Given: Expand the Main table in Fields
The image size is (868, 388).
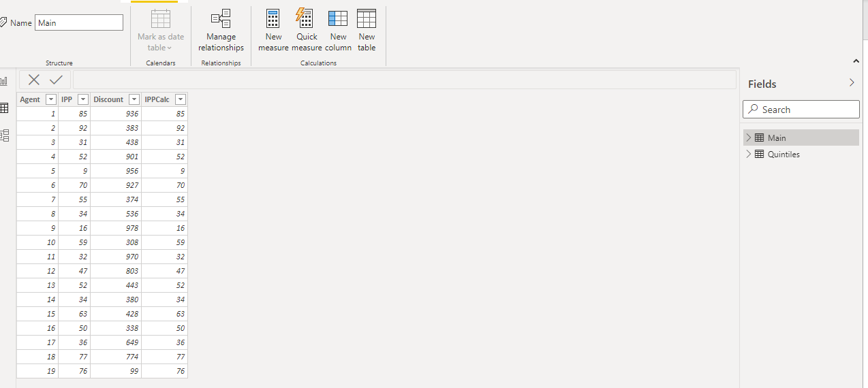Looking at the screenshot, I should pos(749,138).
